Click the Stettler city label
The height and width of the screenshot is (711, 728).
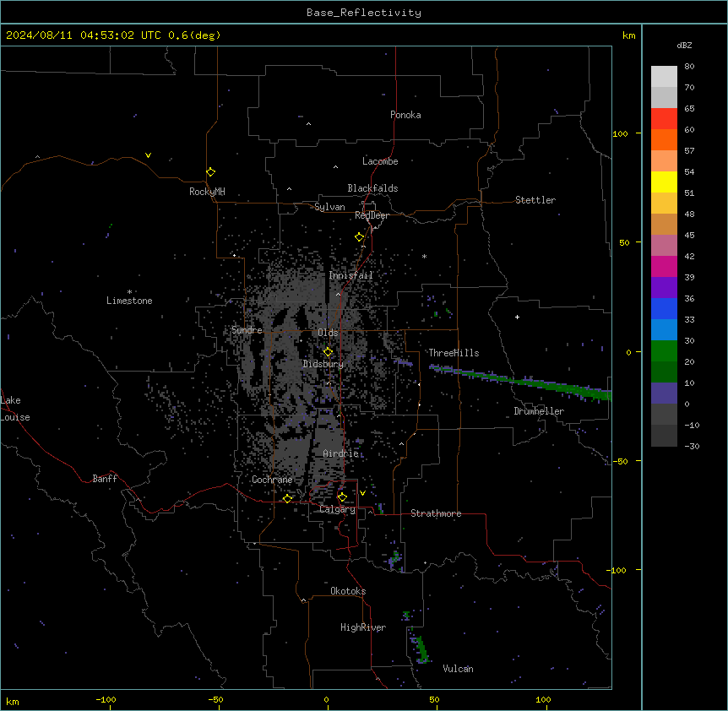[x=535, y=200]
